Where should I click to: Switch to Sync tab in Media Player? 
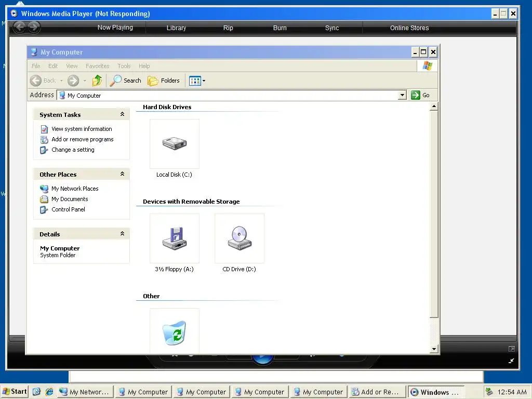pos(332,28)
